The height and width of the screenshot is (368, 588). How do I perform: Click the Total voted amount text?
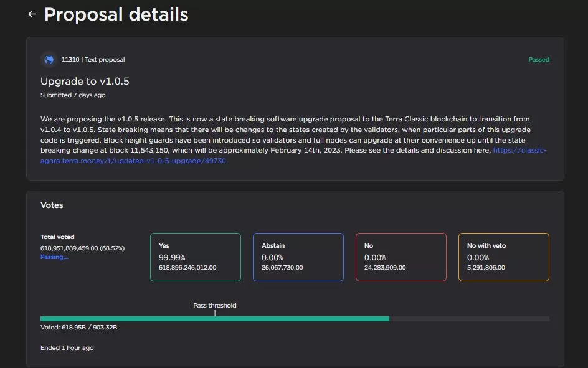pyautogui.click(x=82, y=248)
